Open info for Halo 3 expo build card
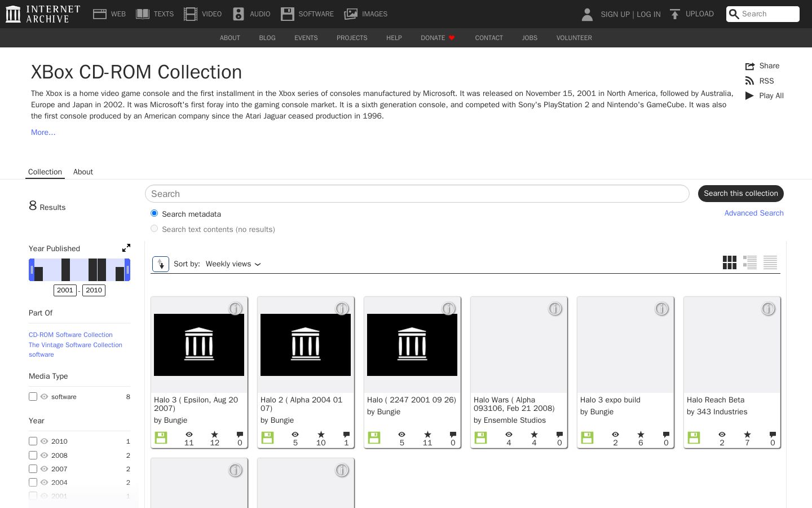The width and height of the screenshot is (812, 508). tap(661, 309)
